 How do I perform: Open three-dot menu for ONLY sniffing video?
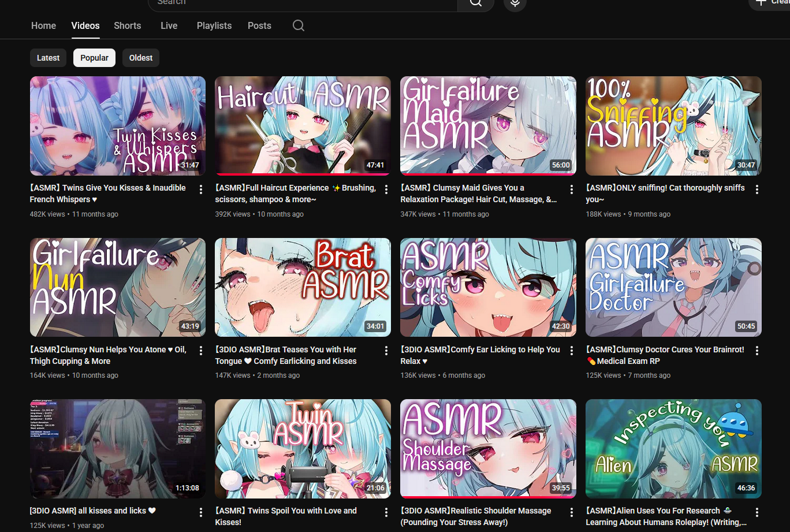point(757,189)
